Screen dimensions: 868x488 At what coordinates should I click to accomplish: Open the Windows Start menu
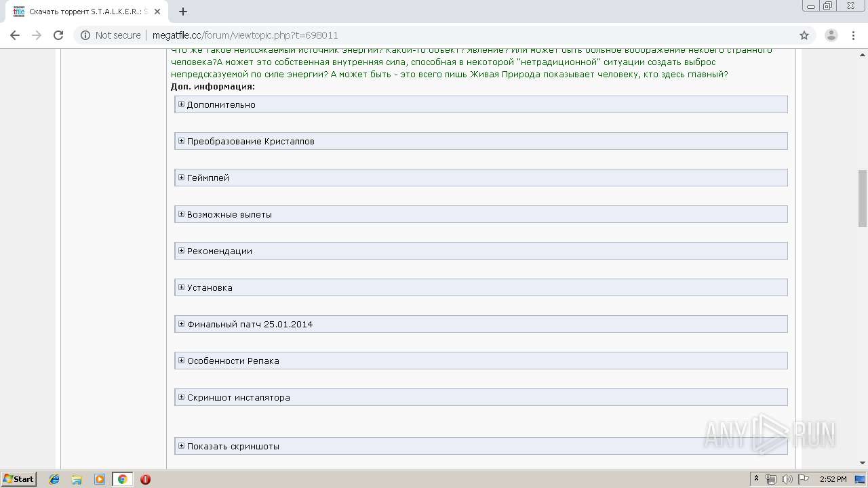point(19,479)
